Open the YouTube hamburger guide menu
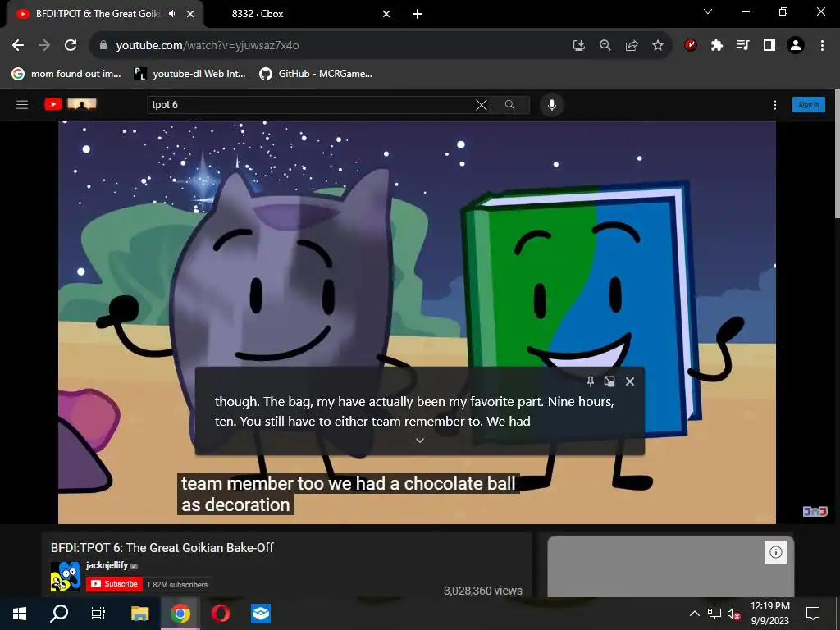 pyautogui.click(x=22, y=104)
